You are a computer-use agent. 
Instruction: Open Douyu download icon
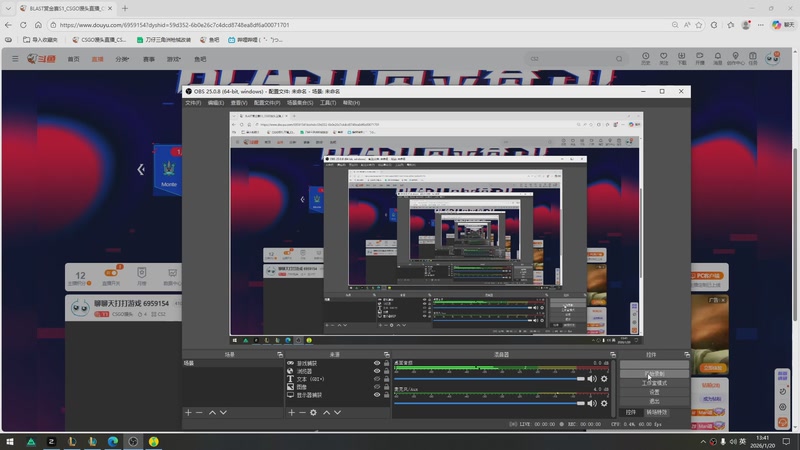point(682,58)
